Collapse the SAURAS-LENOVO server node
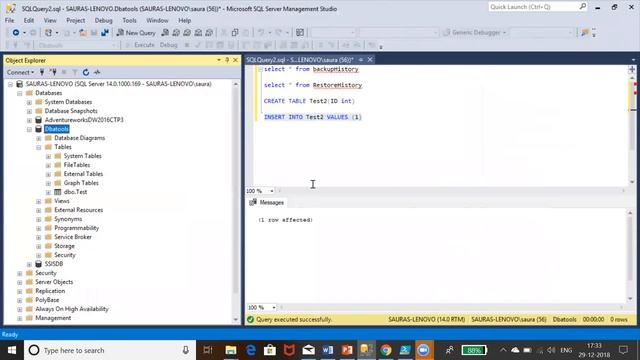Screen dimensions: 640x360 point(11,84)
